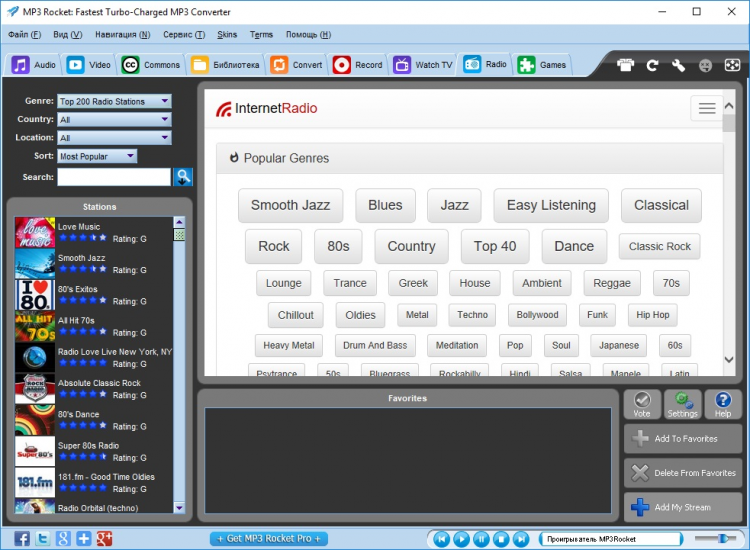Click the refresh arrow icon

[x=652, y=65]
